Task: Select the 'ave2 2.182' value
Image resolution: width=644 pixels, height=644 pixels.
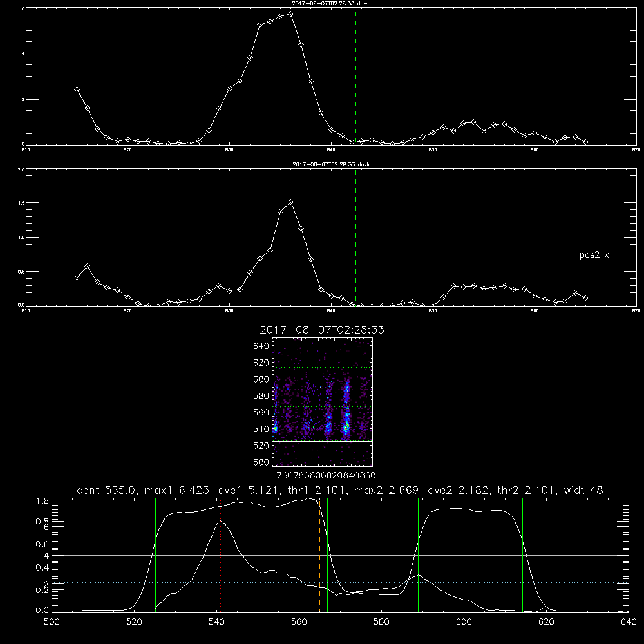Action: 457,490
